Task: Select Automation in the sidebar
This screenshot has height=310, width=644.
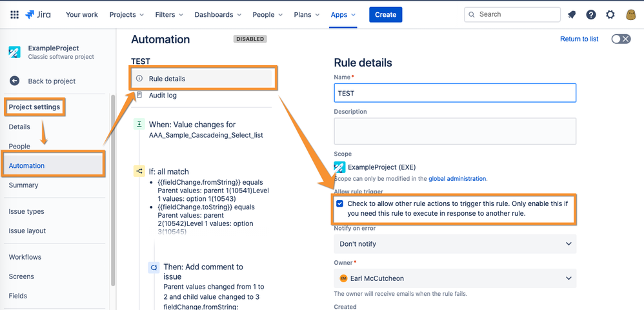Action: click(54, 166)
